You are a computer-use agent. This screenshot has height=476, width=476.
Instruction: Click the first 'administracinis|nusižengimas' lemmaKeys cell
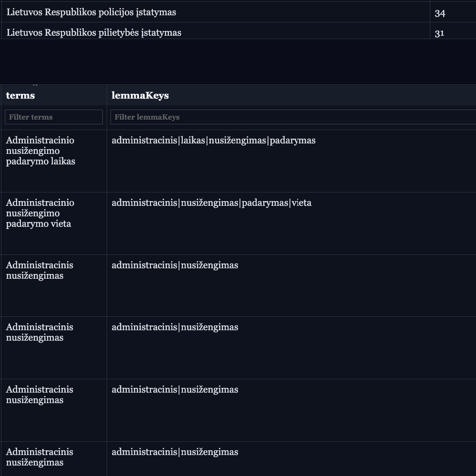(175, 265)
